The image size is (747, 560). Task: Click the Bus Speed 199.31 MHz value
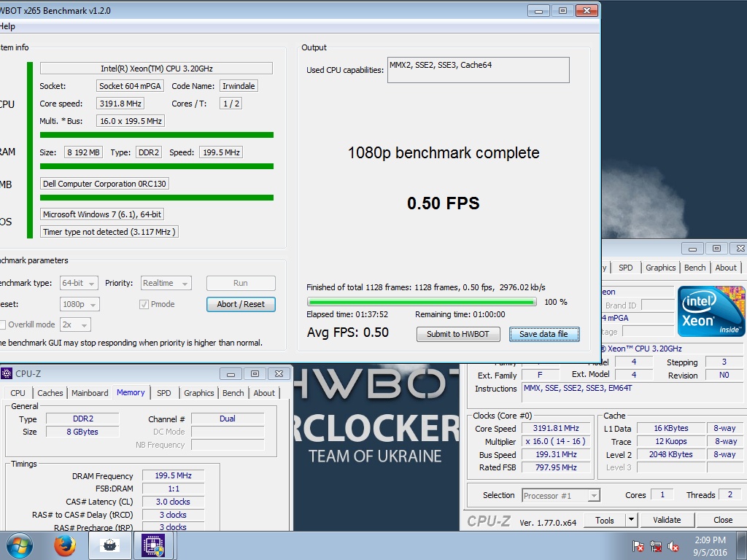(x=556, y=455)
